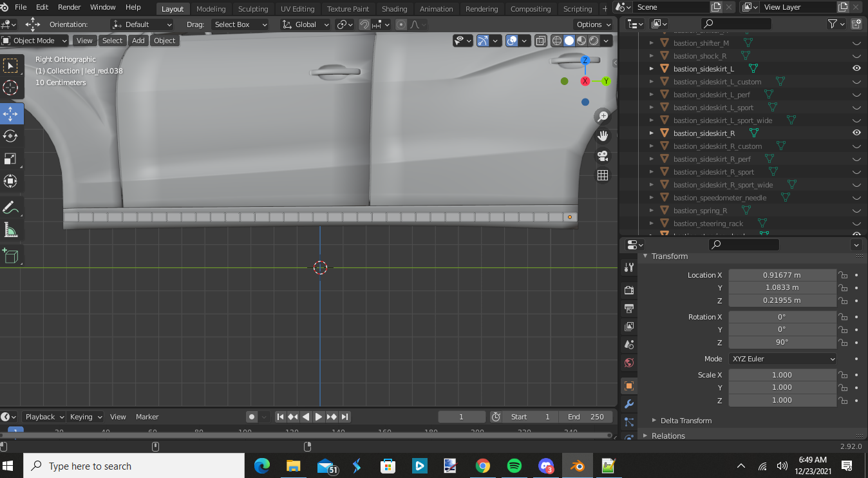Viewport: 868px width, 478px height.
Task: Click the zoom magnifier icon in viewport
Action: pos(603,116)
